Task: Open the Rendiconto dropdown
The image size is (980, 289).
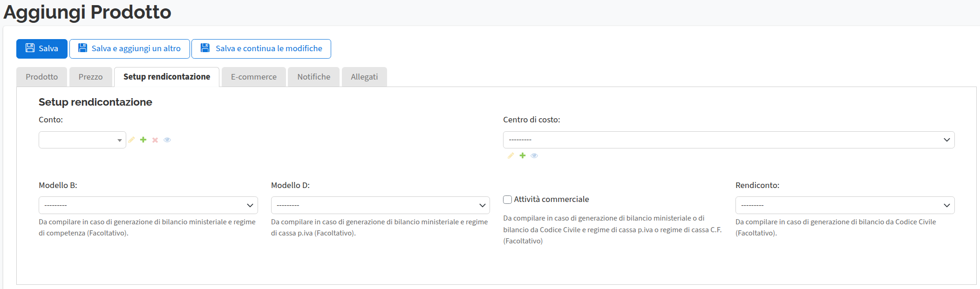Action: (845, 205)
